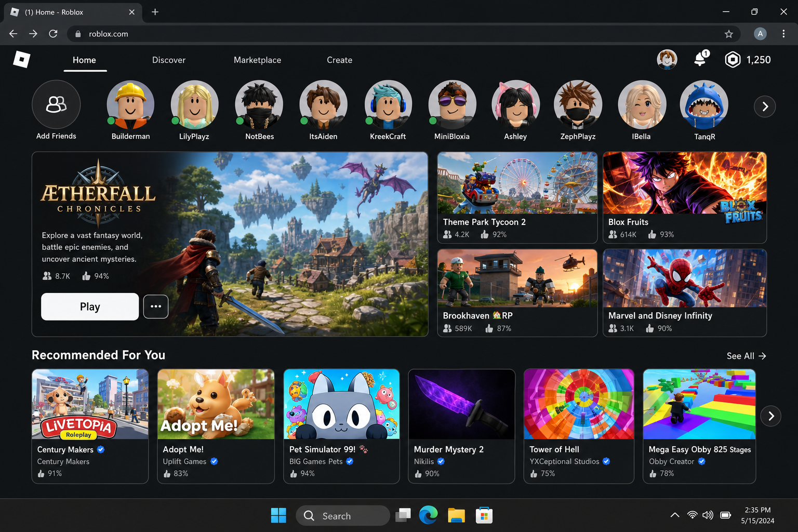The image size is (798, 532).
Task: Open the Livetopia Century Makers thumbnail
Action: [x=90, y=404]
